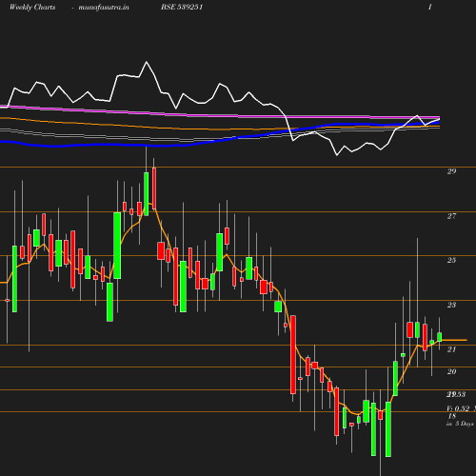Select the 25 price axis label

[451, 260]
